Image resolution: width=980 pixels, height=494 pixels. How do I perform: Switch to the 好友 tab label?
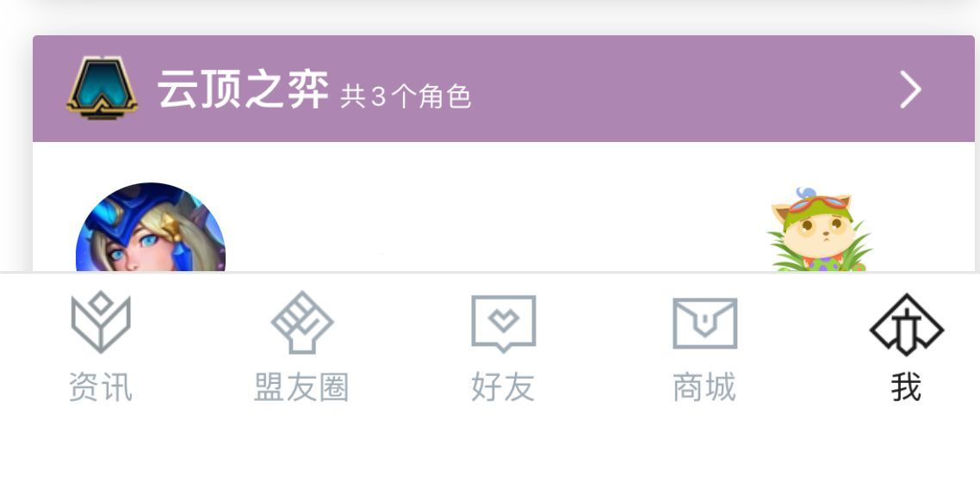[x=503, y=386]
